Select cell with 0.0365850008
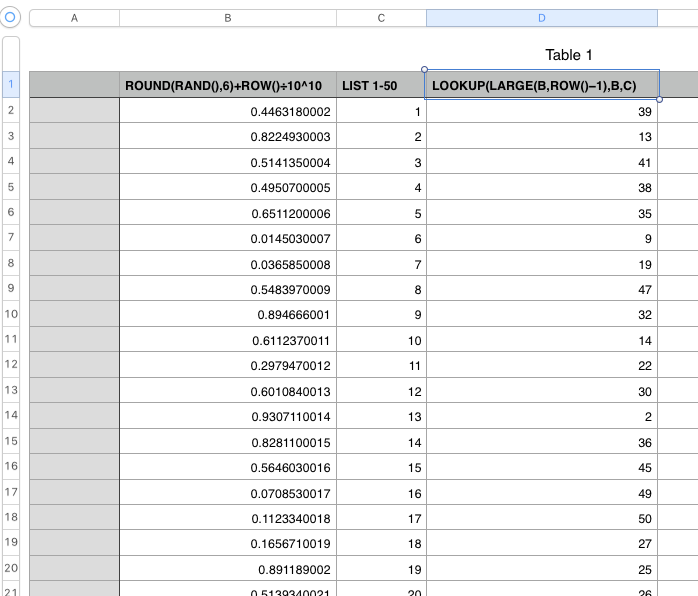Viewport: 698px width, 596px height. coord(228,263)
